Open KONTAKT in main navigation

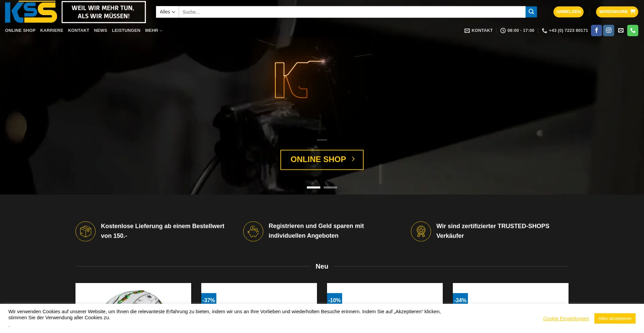click(78, 31)
